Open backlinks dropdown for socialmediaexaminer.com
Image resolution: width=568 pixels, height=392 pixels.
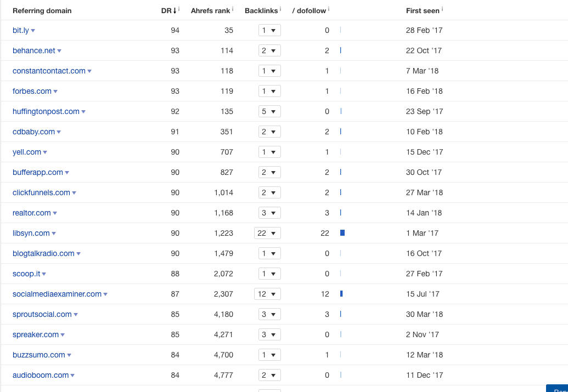(267, 294)
